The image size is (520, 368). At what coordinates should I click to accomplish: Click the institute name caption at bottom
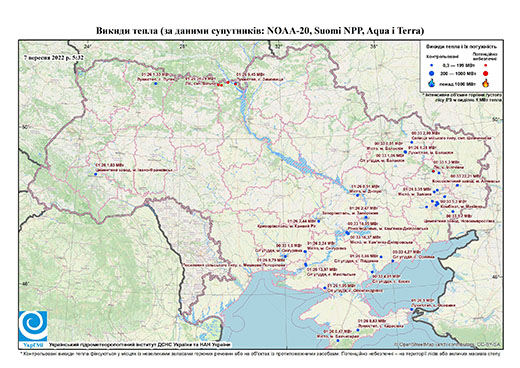[139, 345]
